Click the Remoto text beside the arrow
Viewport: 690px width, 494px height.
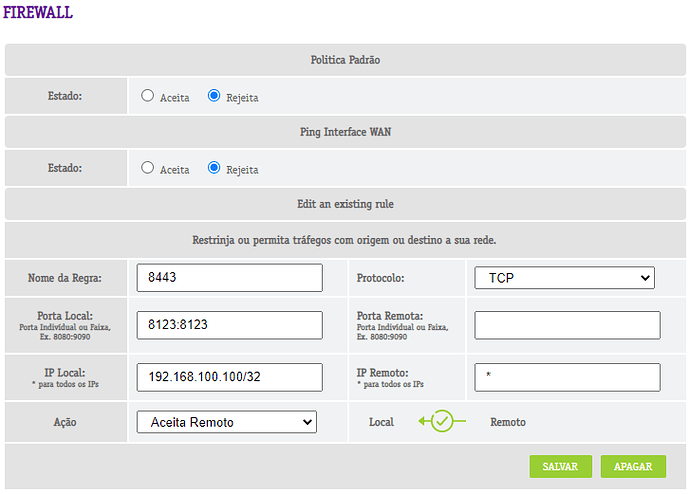tap(508, 422)
